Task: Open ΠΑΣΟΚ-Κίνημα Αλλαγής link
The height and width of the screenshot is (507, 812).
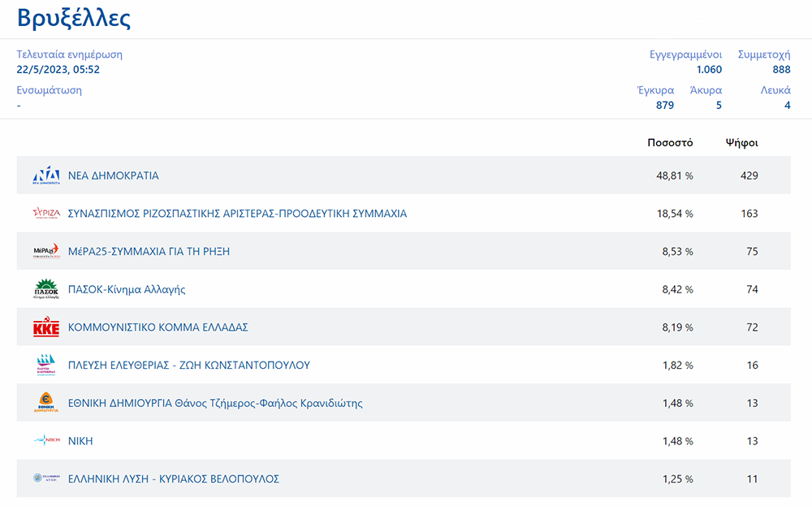Action: pyautogui.click(x=127, y=289)
